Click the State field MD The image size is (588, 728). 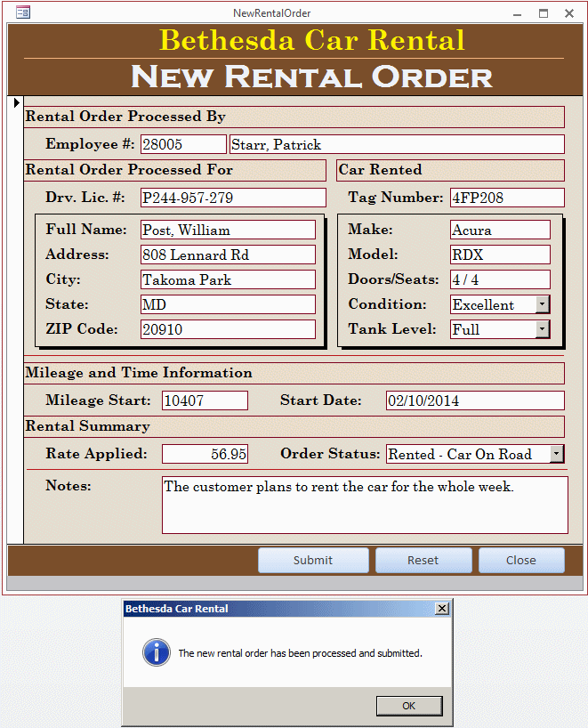228,304
